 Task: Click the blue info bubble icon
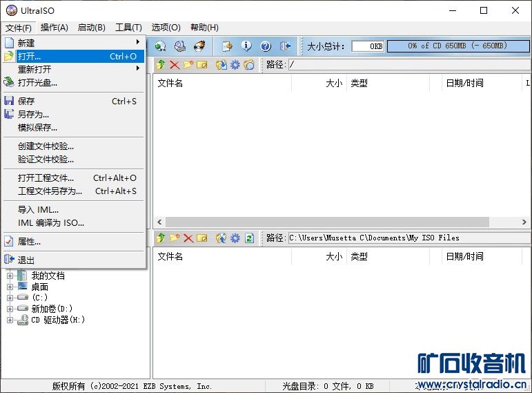[x=246, y=46]
